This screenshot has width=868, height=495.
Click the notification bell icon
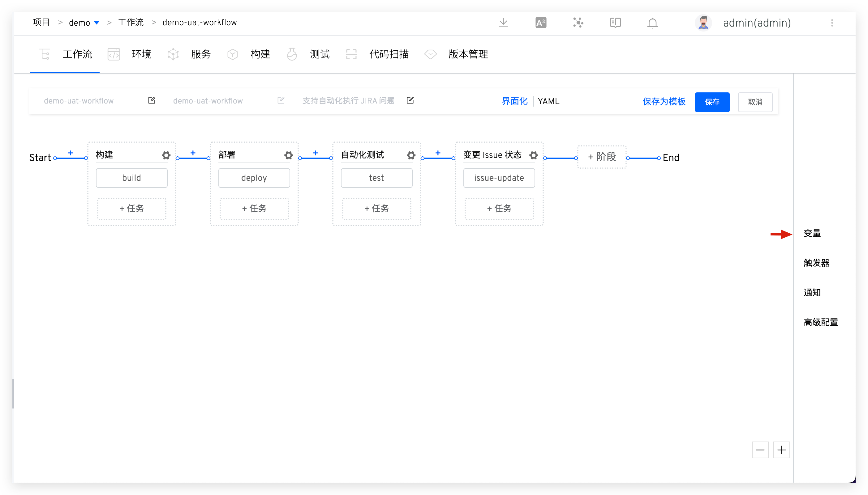point(652,23)
